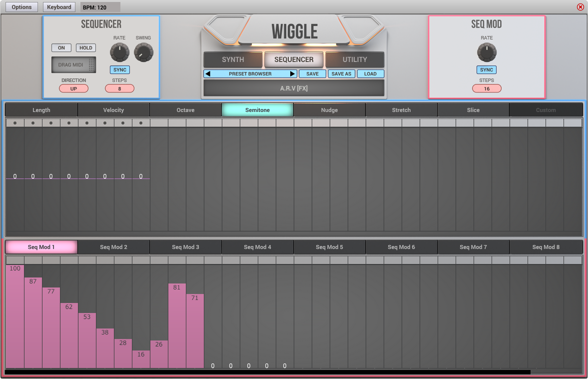This screenshot has width=588, height=379.
Task: Click the Seq Mod 1 bar valued 16
Action: 141,359
